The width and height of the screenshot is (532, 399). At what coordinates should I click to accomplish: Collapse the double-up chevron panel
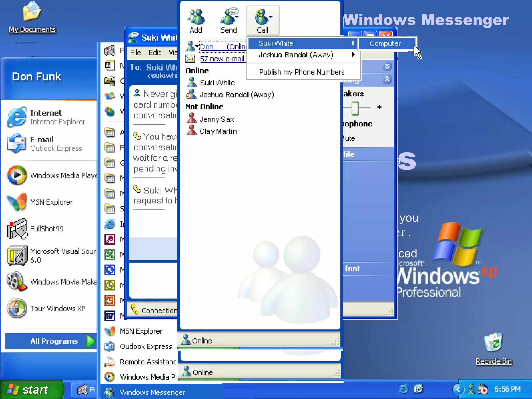point(387,79)
